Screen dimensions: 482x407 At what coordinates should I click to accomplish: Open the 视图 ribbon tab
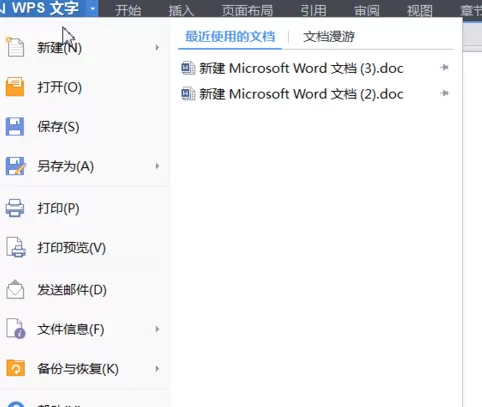point(420,10)
